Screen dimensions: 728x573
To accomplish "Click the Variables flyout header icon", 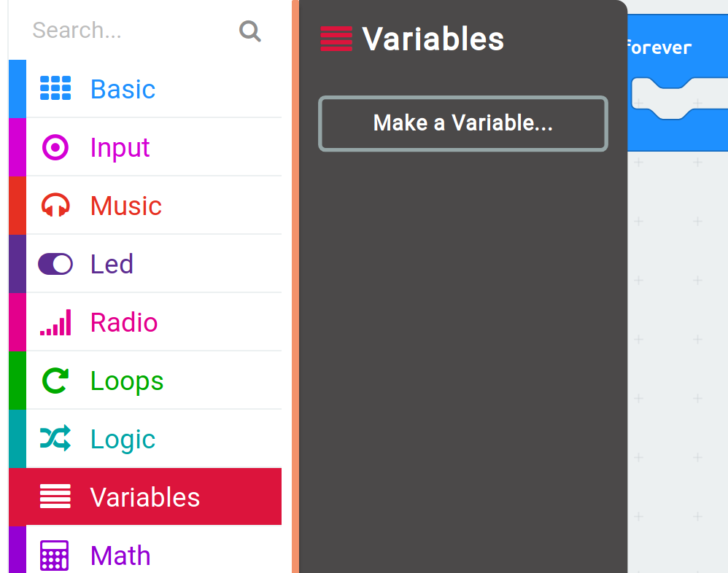I will (x=336, y=39).
